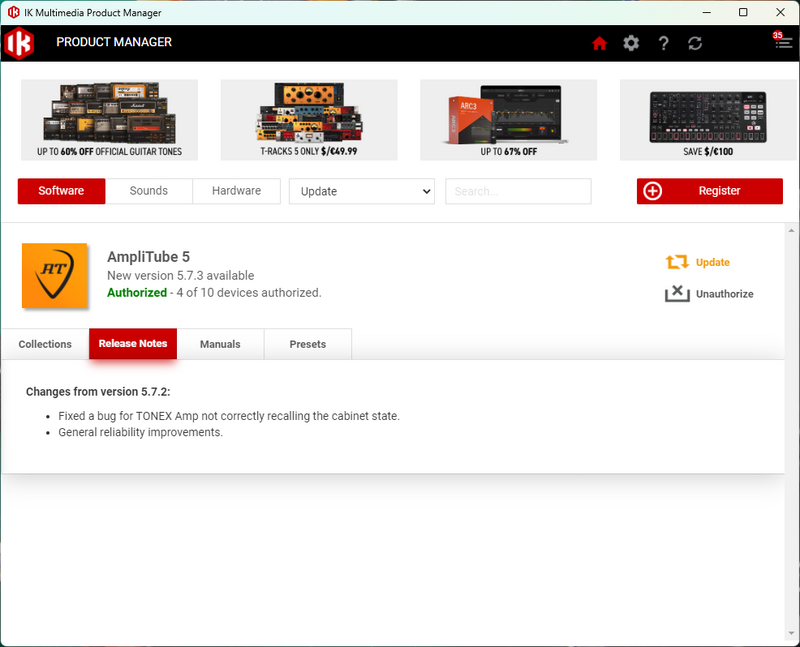800x647 pixels.
Task: Click the plus icon on the Register button
Action: pos(653,191)
